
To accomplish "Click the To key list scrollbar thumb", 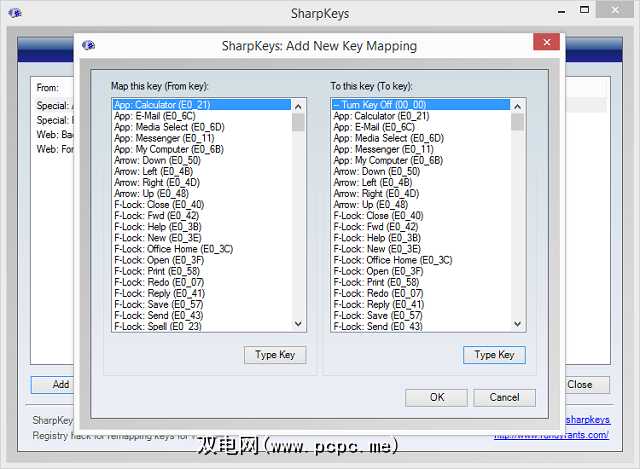I will click(x=518, y=122).
